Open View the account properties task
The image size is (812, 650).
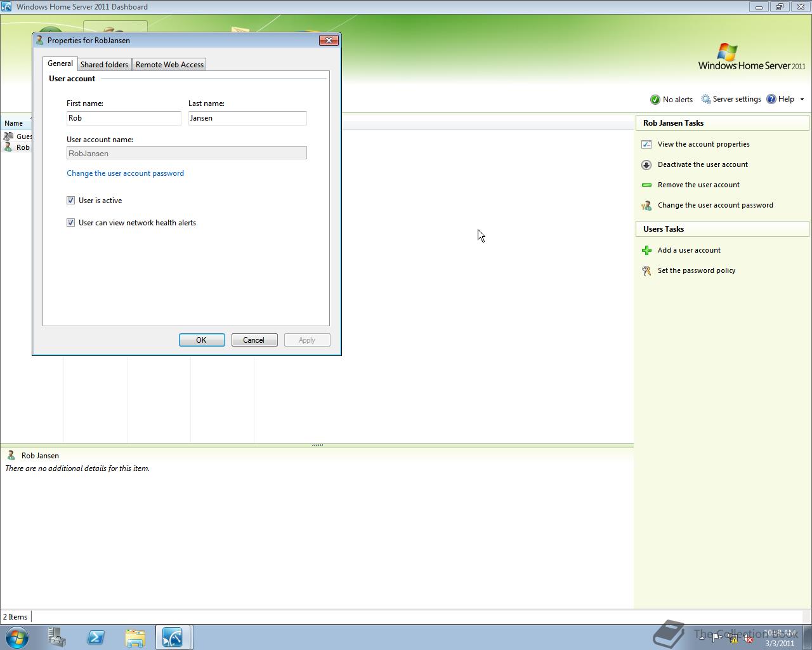point(704,144)
